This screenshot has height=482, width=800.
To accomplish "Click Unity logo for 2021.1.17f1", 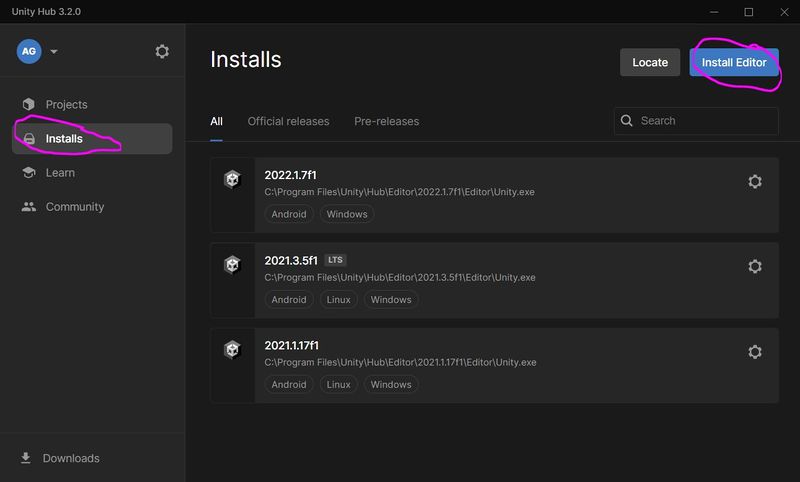I will [x=232, y=350].
